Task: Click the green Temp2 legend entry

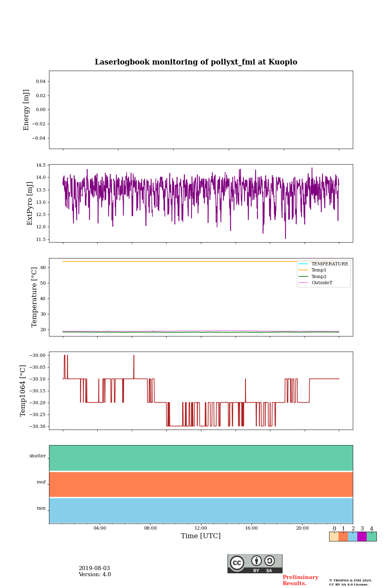Action: (318, 276)
